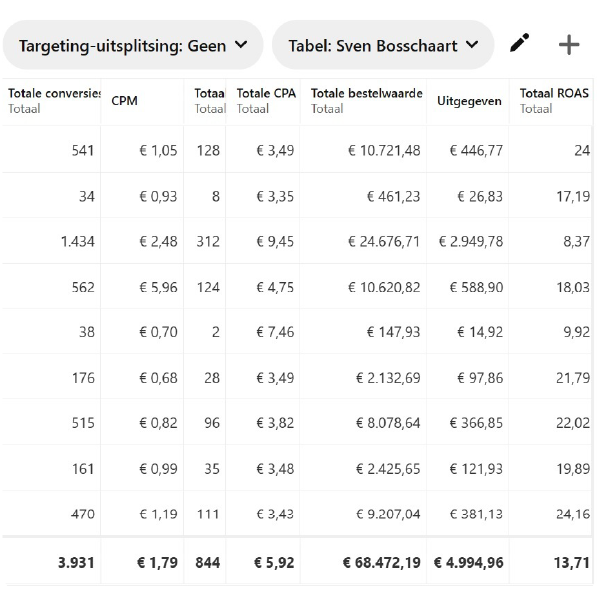The image size is (600, 600).
Task: Click the € 5,96 CPM cell
Action: coord(158,287)
